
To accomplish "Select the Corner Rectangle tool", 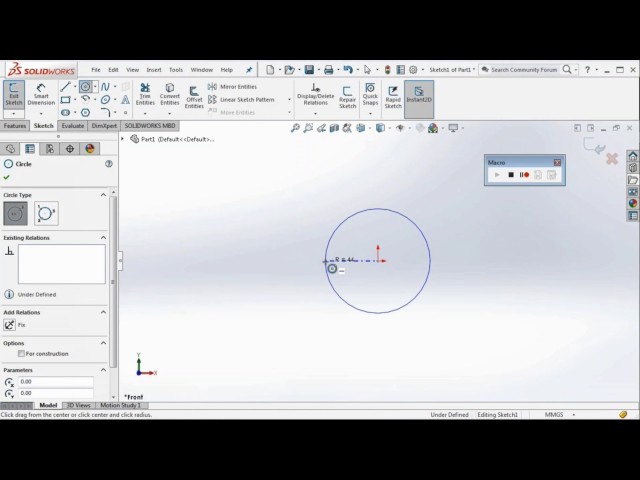I will click(65, 100).
